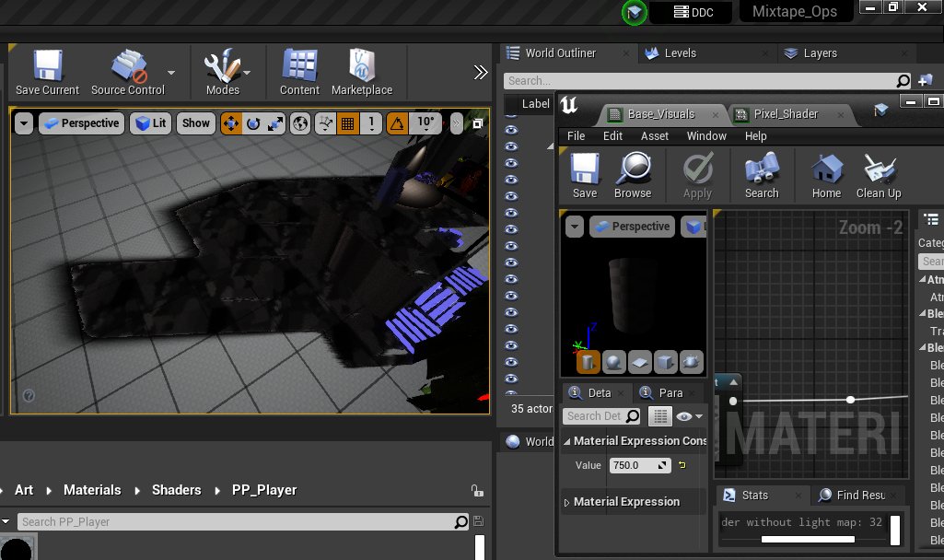Sort by the Label column header
Image resolution: width=944 pixels, height=560 pixels.
pos(535,103)
